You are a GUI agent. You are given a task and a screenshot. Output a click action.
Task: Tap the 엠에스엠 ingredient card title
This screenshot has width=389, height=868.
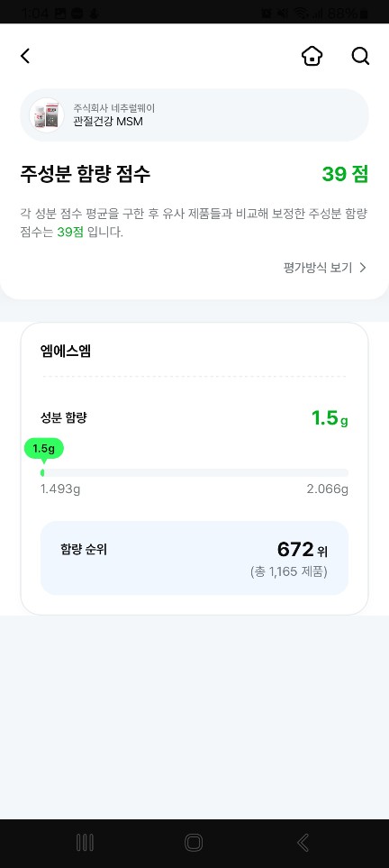[66, 351]
